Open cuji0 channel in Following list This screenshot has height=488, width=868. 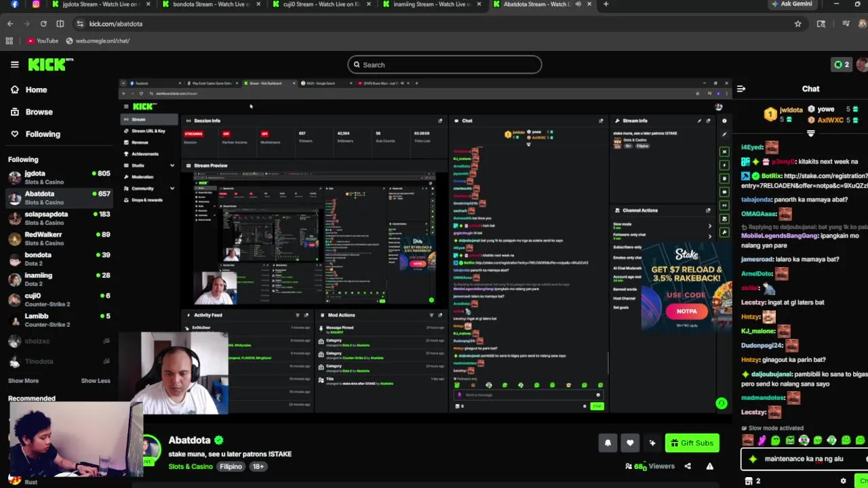click(x=59, y=300)
